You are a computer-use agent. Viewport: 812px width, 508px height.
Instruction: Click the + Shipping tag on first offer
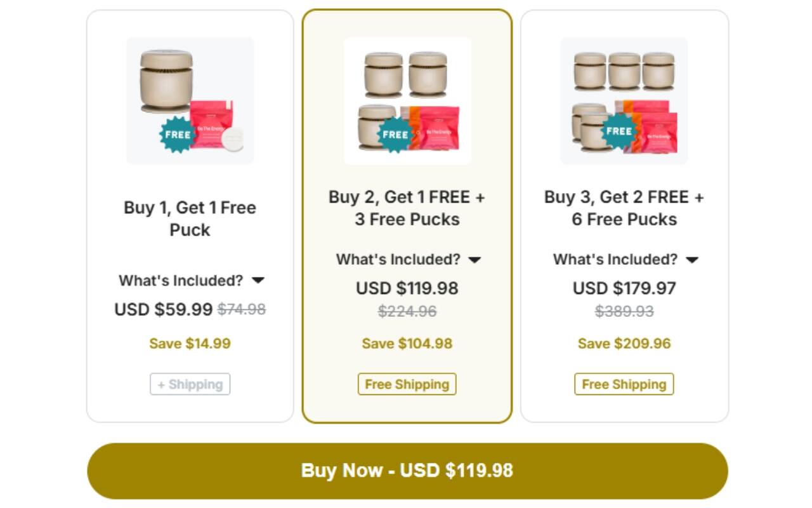click(x=190, y=384)
